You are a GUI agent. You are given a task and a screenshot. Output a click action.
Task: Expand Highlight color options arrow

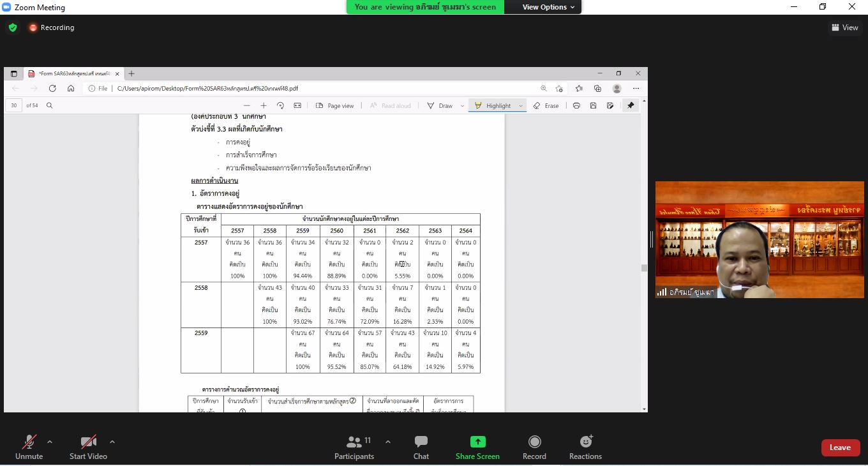[521, 106]
